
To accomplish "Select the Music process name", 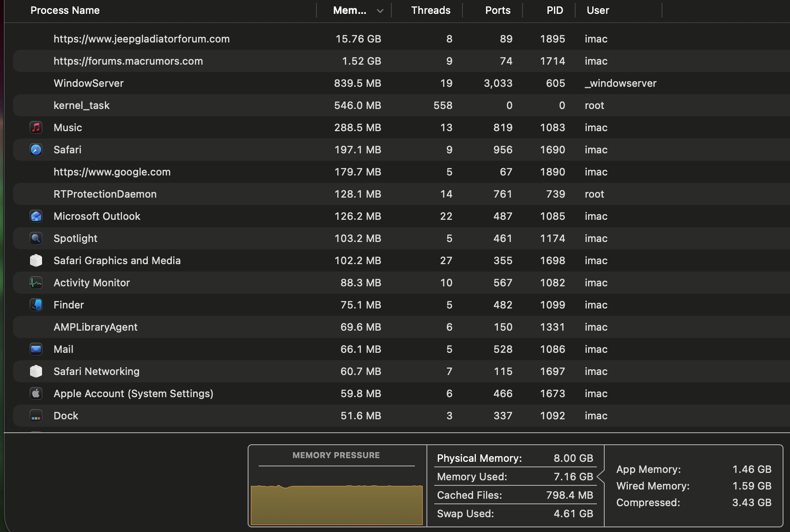I will (x=68, y=127).
